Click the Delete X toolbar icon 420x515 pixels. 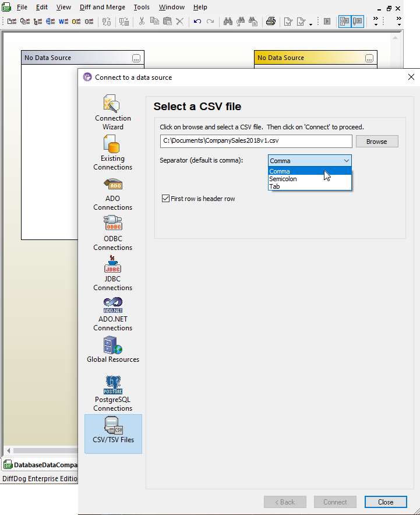(179, 22)
